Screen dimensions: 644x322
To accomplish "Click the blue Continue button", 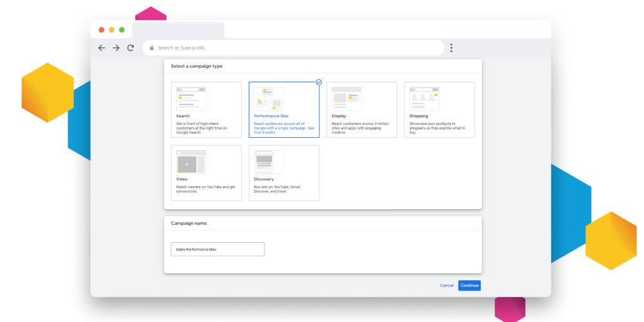I will click(x=470, y=285).
